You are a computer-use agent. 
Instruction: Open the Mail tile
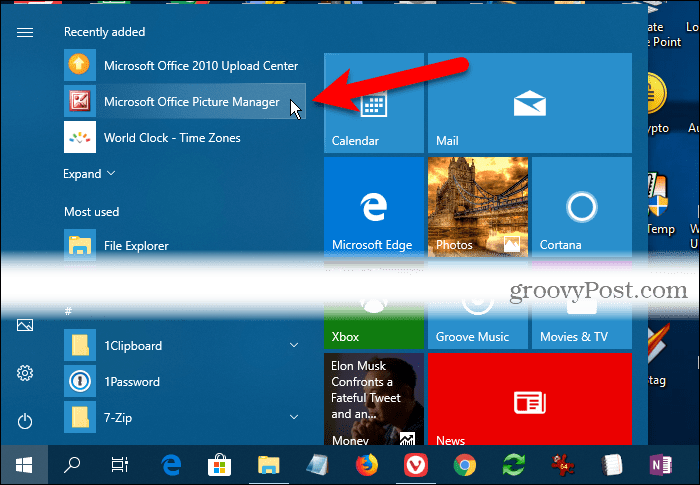529,103
